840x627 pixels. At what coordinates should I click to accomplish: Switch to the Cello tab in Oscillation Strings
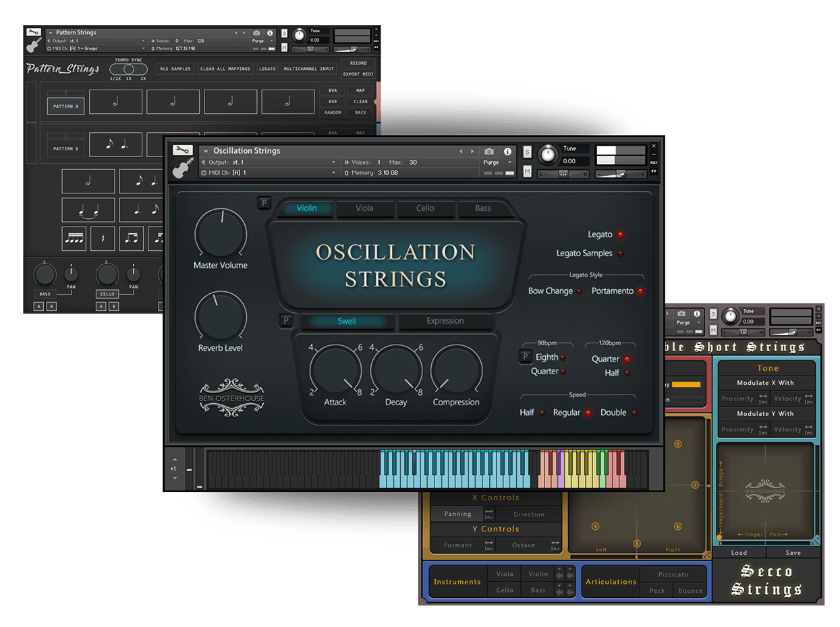(426, 208)
